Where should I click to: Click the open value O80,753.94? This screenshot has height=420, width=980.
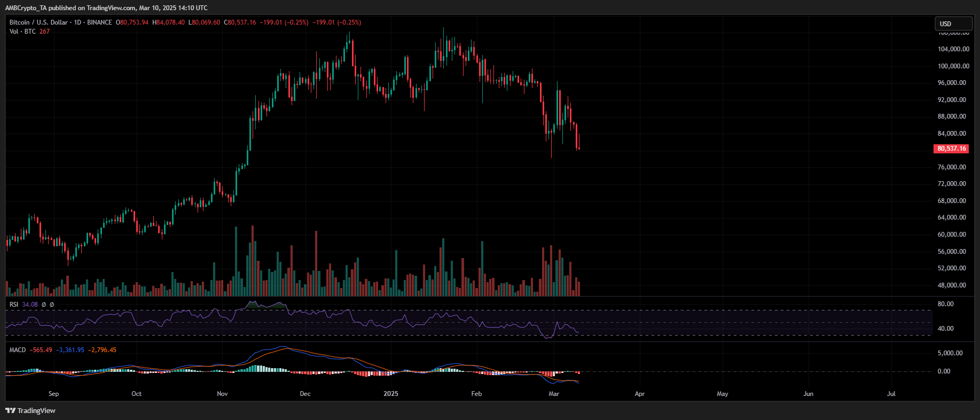(x=132, y=22)
